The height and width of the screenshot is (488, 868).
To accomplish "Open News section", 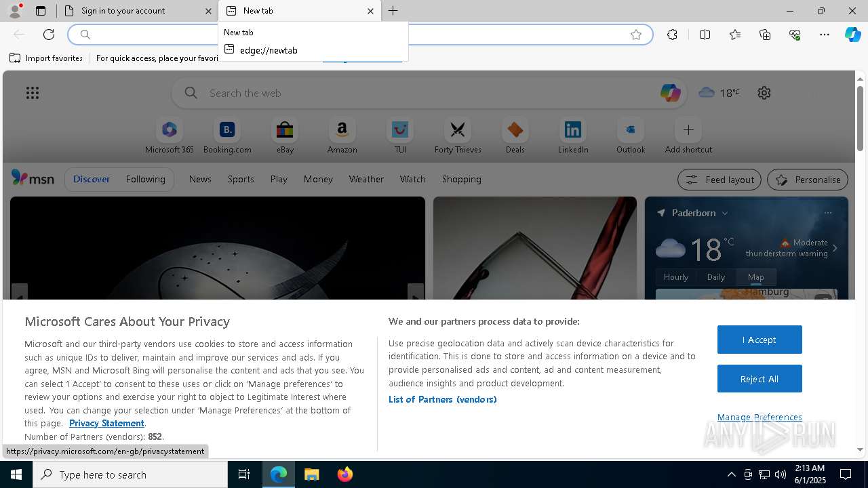I will tap(200, 179).
